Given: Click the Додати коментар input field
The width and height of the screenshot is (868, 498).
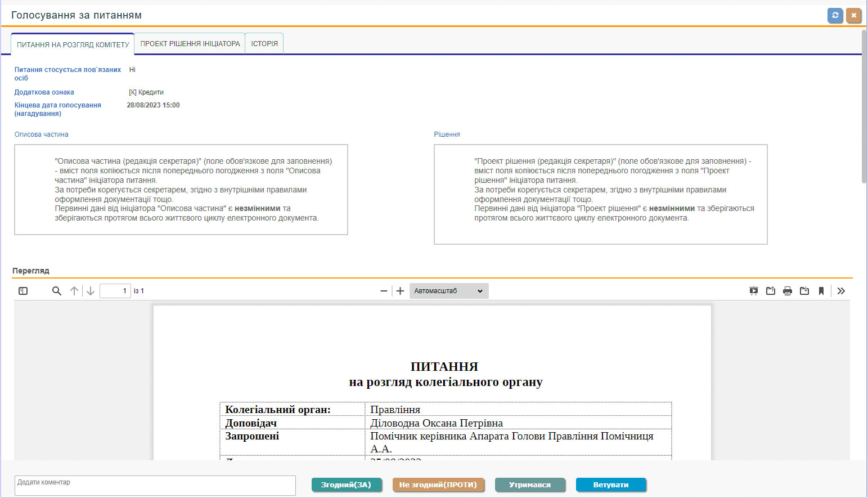Looking at the screenshot, I should pyautogui.click(x=155, y=486).
